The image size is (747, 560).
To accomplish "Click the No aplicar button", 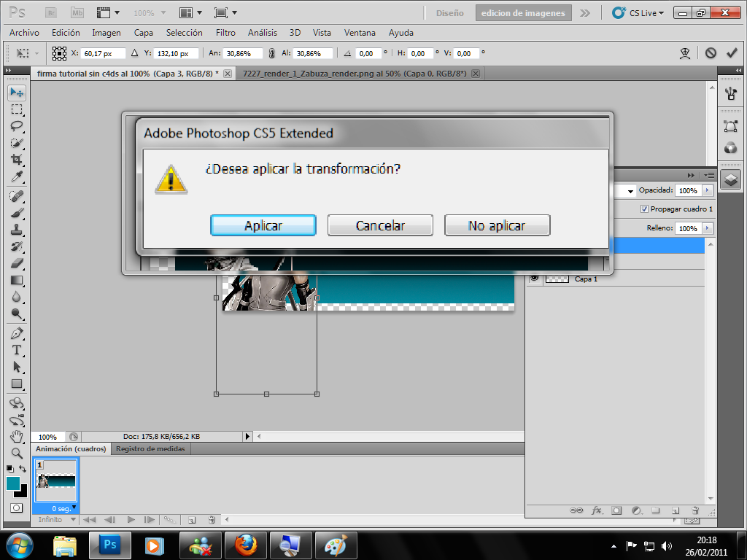I will tap(497, 225).
